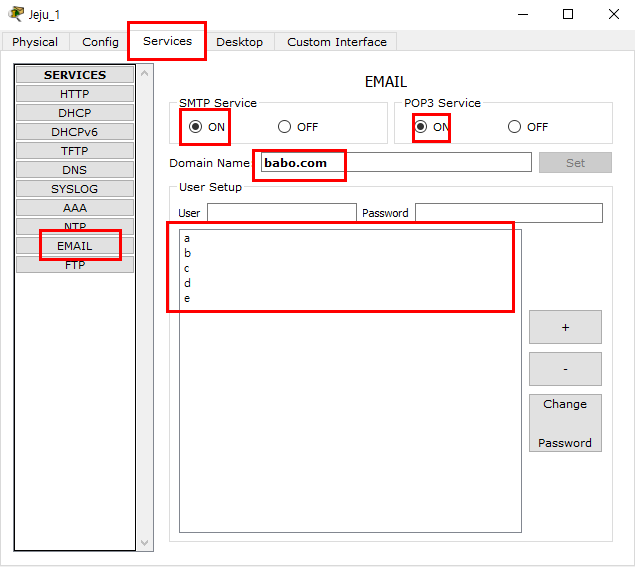Close the Jeju_1 window
The width and height of the screenshot is (635, 567).
point(614,15)
